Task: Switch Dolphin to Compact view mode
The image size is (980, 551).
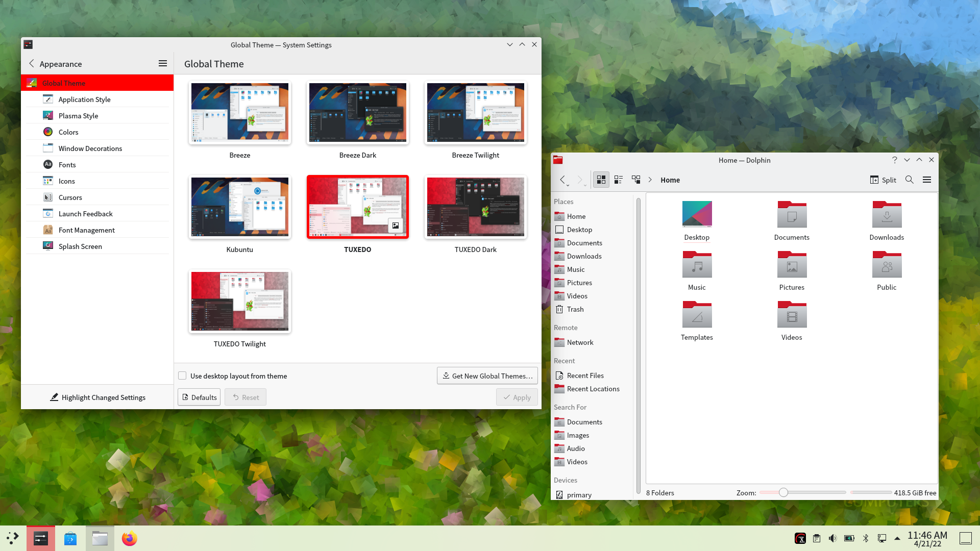Action: point(619,180)
